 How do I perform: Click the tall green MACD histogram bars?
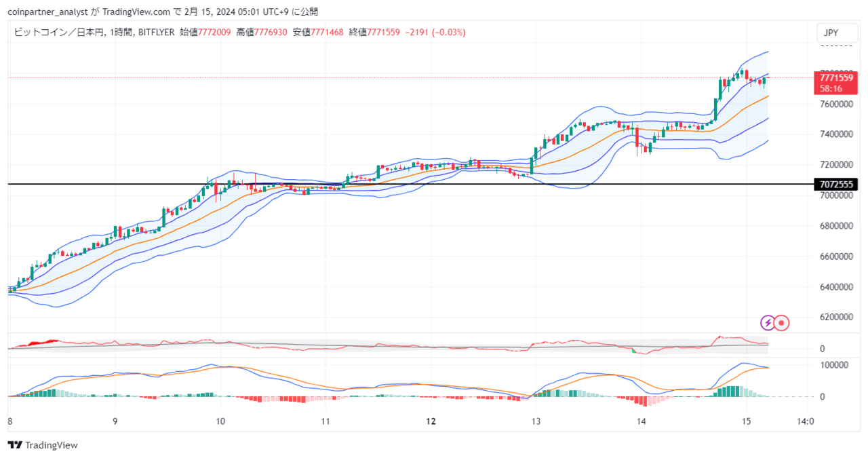point(732,392)
